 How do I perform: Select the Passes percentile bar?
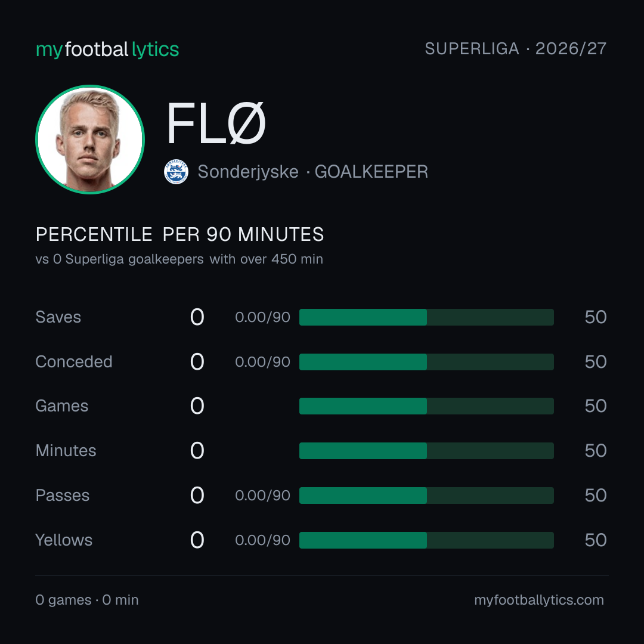tap(426, 496)
